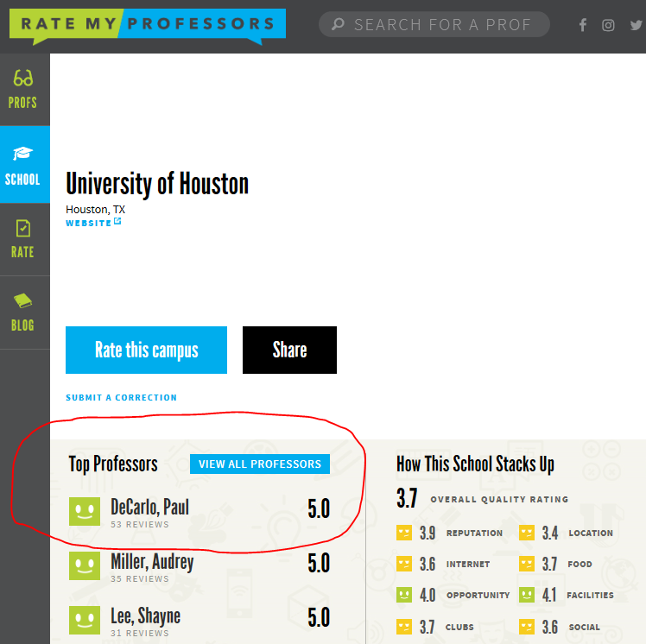The height and width of the screenshot is (644, 646).
Task: Click View All Professors button
Action: [x=259, y=464]
